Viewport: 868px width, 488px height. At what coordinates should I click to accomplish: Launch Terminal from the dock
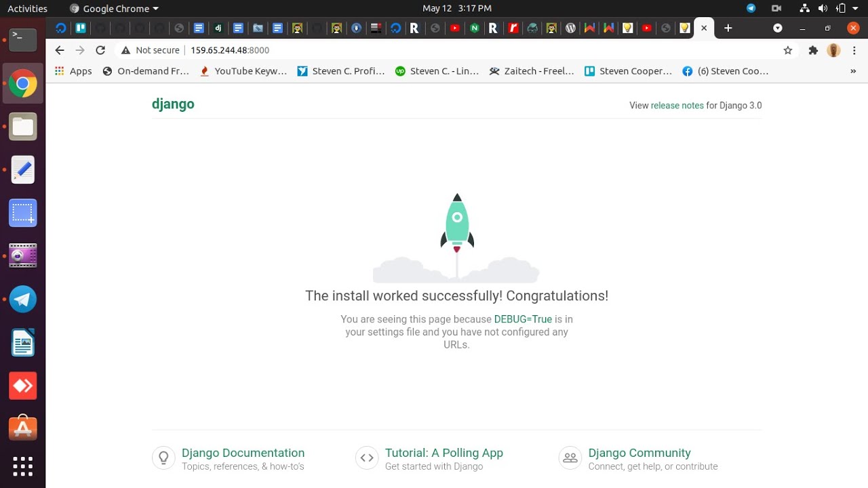coord(22,40)
